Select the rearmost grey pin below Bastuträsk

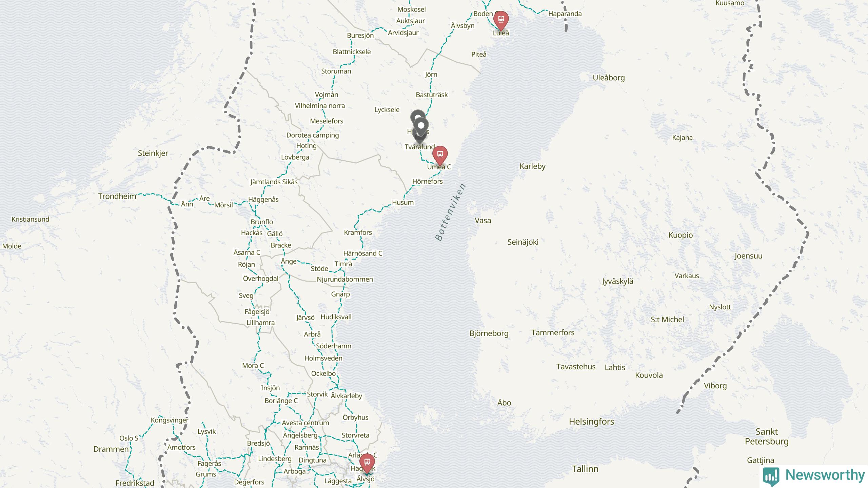point(418,116)
